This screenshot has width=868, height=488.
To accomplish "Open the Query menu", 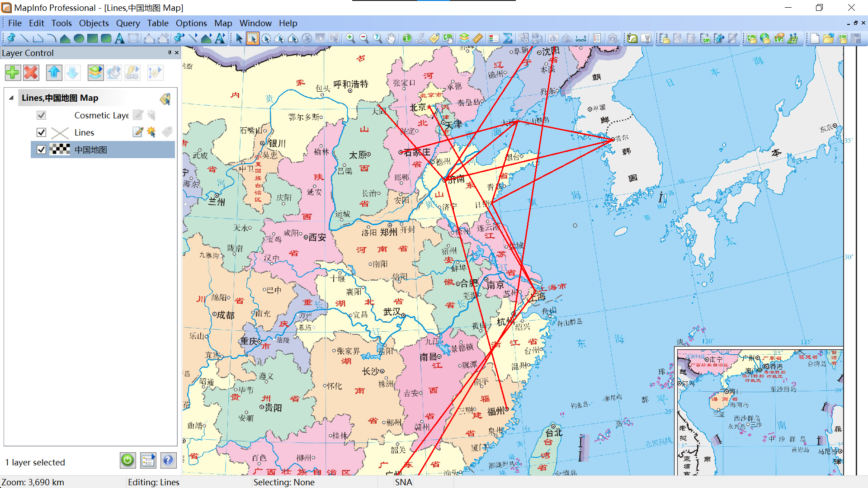I will 128,23.
